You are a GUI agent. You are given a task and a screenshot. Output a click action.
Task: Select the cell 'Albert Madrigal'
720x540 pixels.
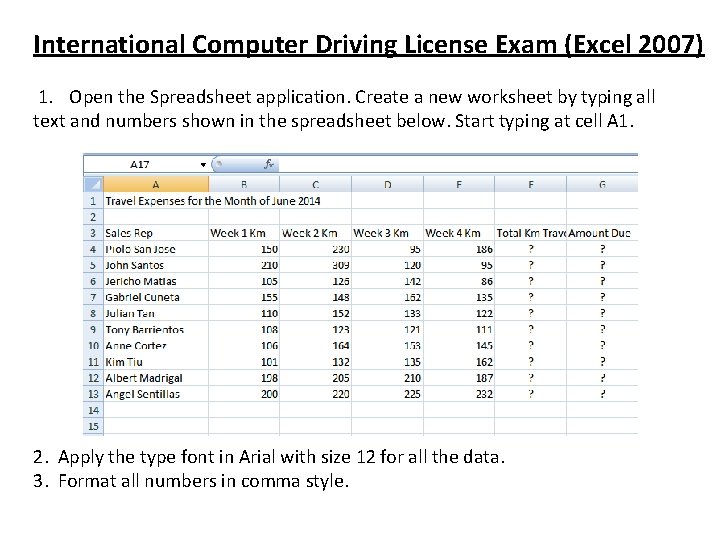pos(156,378)
